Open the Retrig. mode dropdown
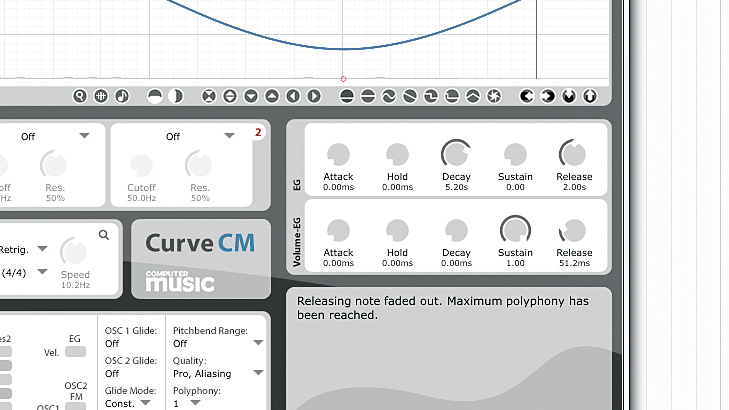This screenshot has height=410, width=729. point(42,249)
